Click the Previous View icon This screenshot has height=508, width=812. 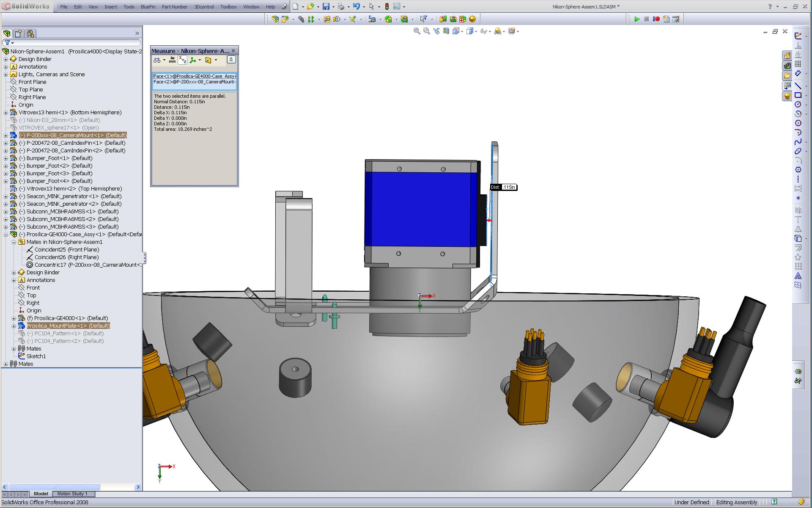[436, 31]
